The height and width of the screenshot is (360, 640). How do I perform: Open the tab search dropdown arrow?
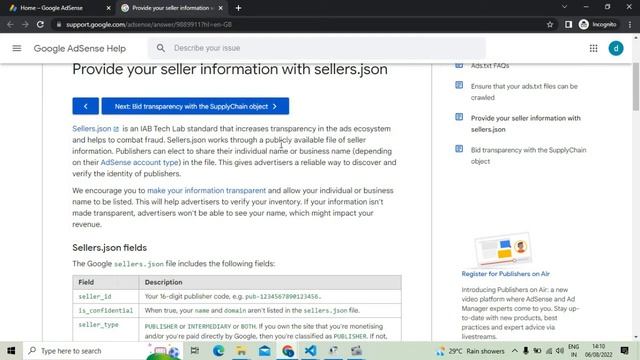[x=564, y=7]
